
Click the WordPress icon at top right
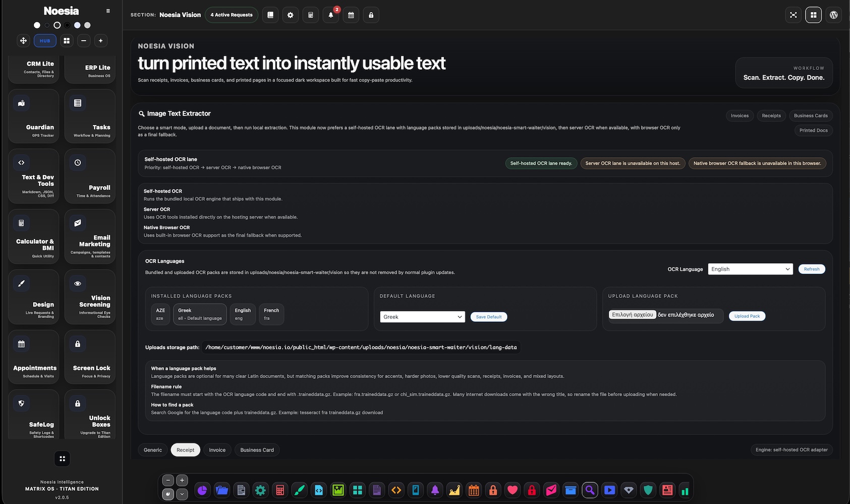834,15
